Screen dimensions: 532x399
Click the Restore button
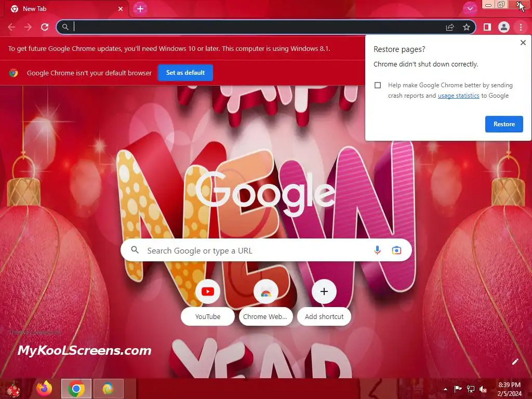[504, 124]
